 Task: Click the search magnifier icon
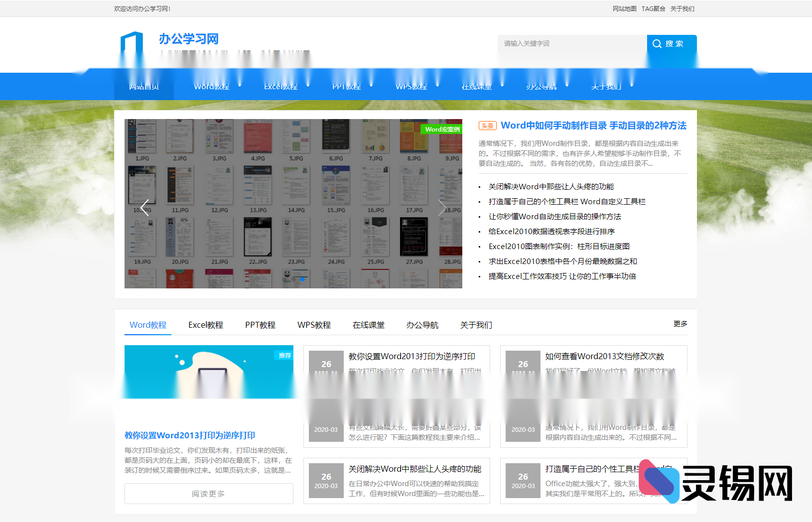pos(657,43)
